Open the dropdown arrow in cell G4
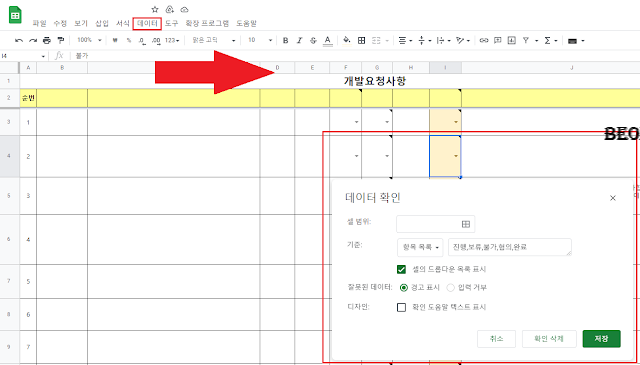The width and height of the screenshot is (640, 365). (387, 156)
